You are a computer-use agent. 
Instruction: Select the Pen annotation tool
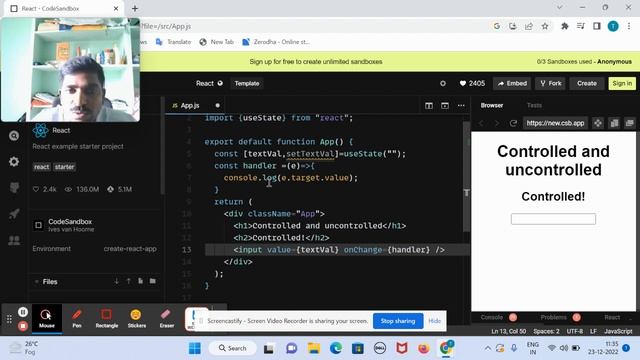[x=77, y=318]
